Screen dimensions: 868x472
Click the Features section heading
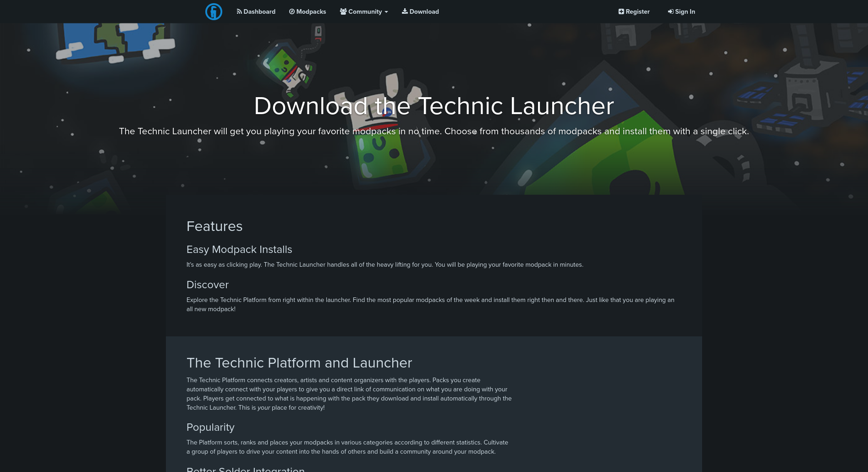214,226
